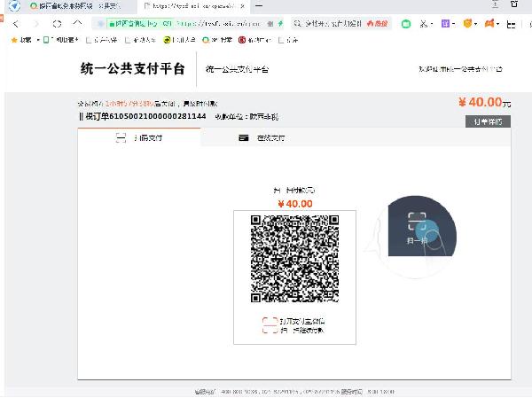Click the card icon on online payment tab
The width and height of the screenshot is (532, 398).
[244, 137]
